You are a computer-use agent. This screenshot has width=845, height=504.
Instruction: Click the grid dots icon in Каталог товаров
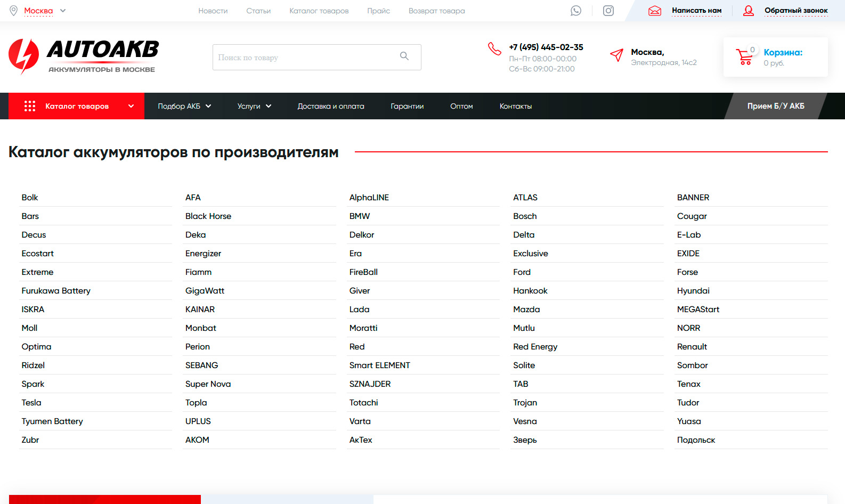pos(30,106)
